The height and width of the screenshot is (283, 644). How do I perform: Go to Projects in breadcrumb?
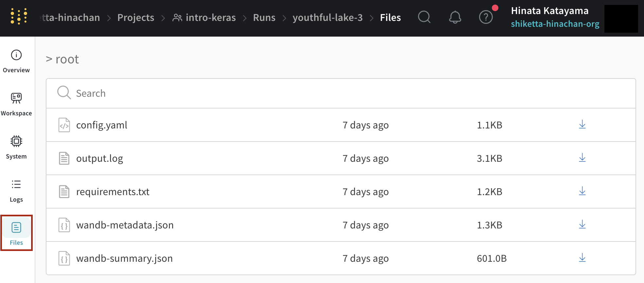point(136,18)
